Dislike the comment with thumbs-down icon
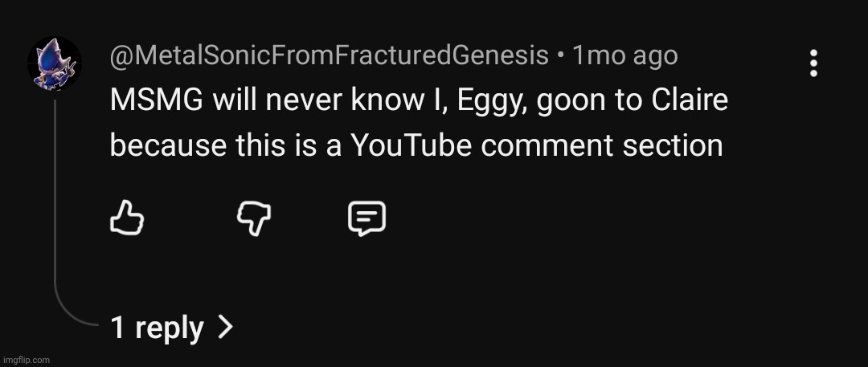The image size is (868, 367). [253, 218]
